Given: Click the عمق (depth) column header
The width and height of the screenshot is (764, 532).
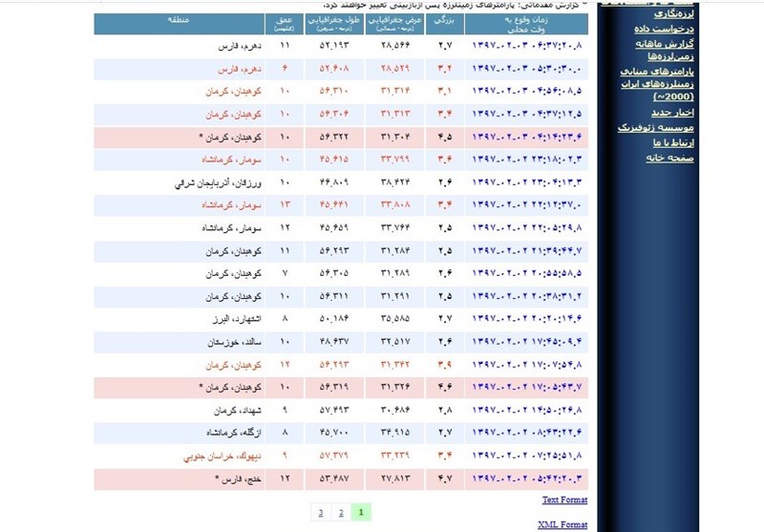Looking at the screenshot, I should [286, 21].
